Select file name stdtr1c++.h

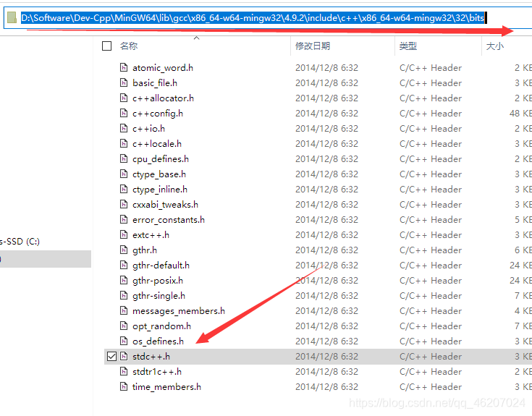click(157, 372)
